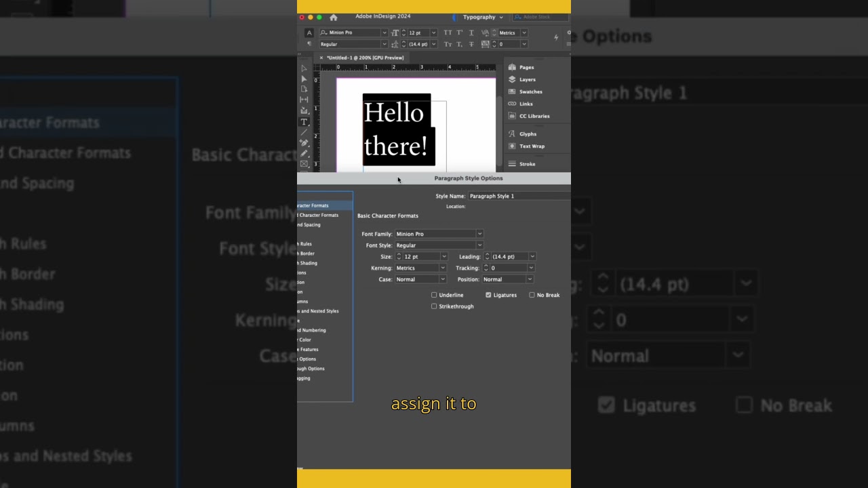The height and width of the screenshot is (488, 868).
Task: Select the Pen tool
Action: tap(304, 143)
